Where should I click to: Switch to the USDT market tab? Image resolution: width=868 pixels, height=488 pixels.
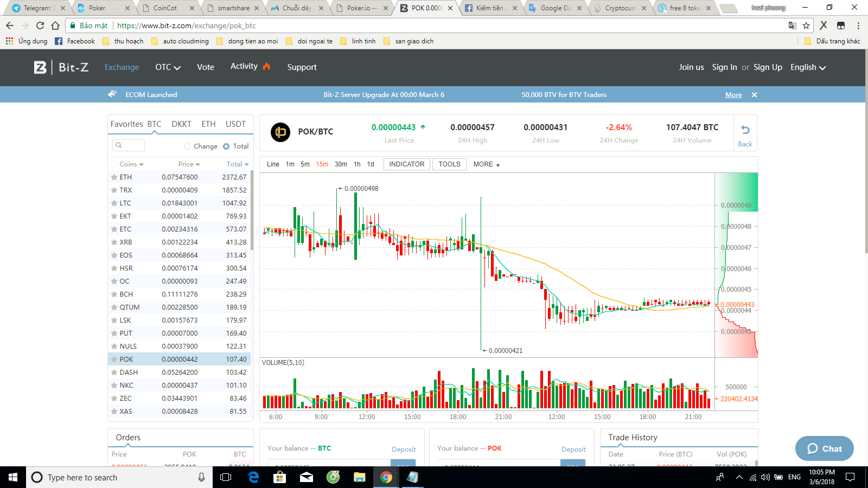click(235, 124)
